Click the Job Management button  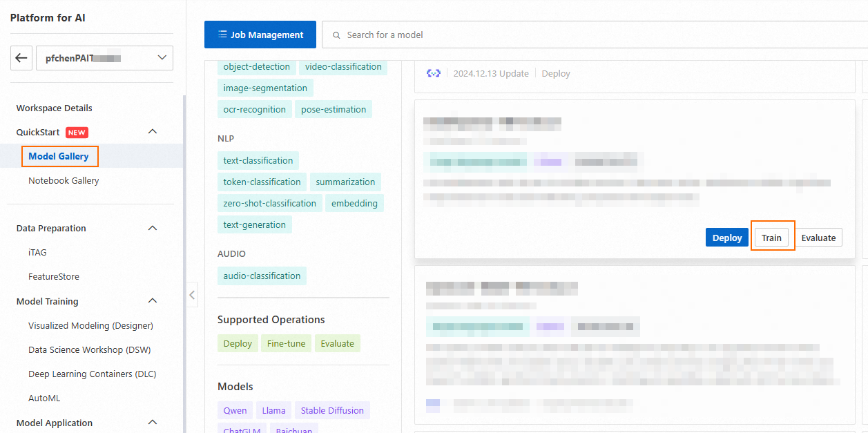point(260,35)
